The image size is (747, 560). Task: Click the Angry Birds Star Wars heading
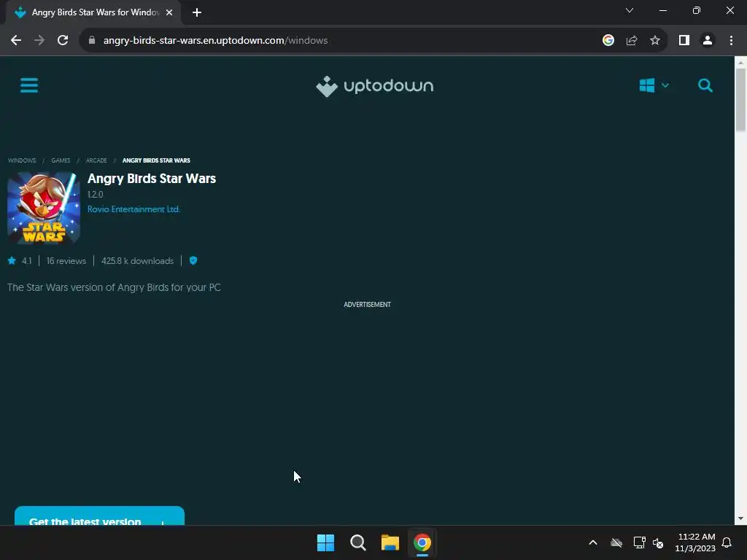point(152,179)
